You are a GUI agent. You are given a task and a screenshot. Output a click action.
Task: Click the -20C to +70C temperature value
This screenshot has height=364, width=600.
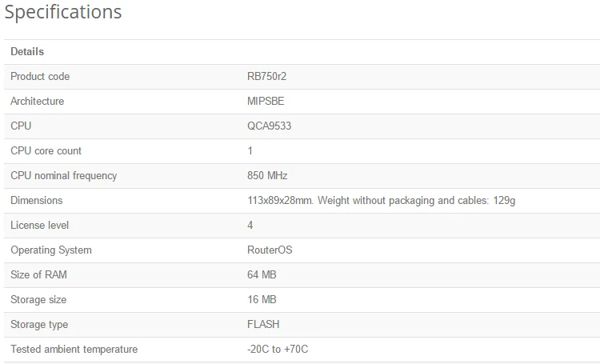(278, 349)
